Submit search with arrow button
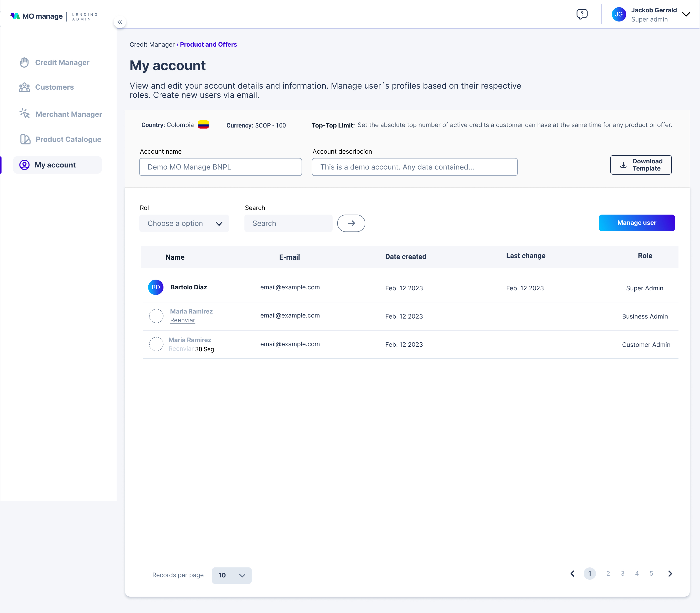The image size is (700, 613). click(351, 223)
